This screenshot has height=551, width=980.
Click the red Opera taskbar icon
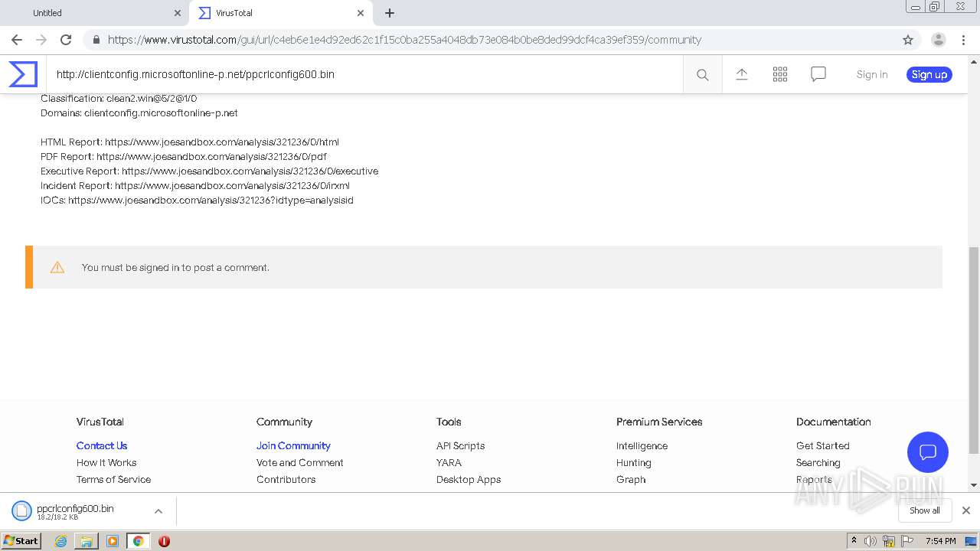click(x=164, y=541)
